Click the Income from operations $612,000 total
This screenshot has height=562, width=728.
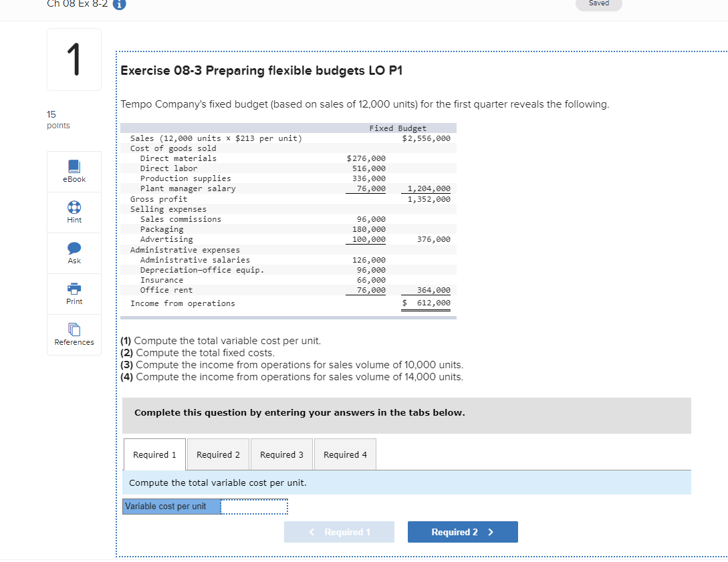coord(427,303)
